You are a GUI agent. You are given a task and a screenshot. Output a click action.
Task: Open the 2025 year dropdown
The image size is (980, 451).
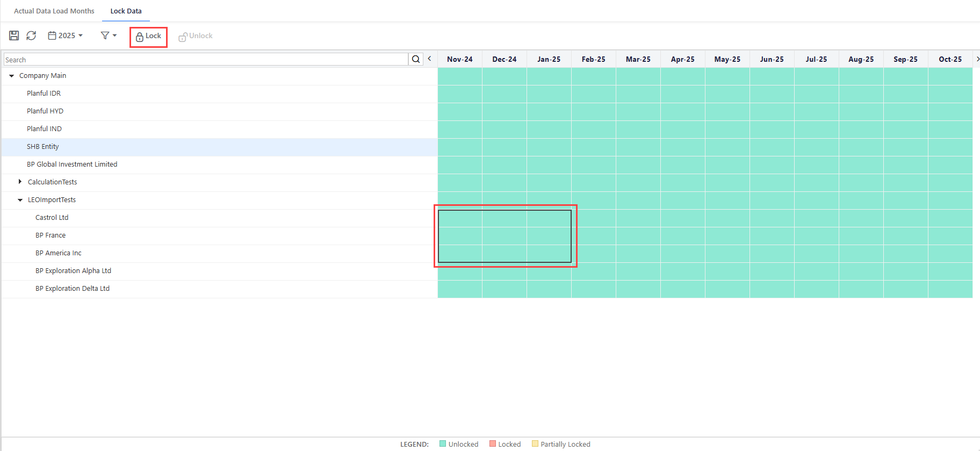click(x=66, y=35)
